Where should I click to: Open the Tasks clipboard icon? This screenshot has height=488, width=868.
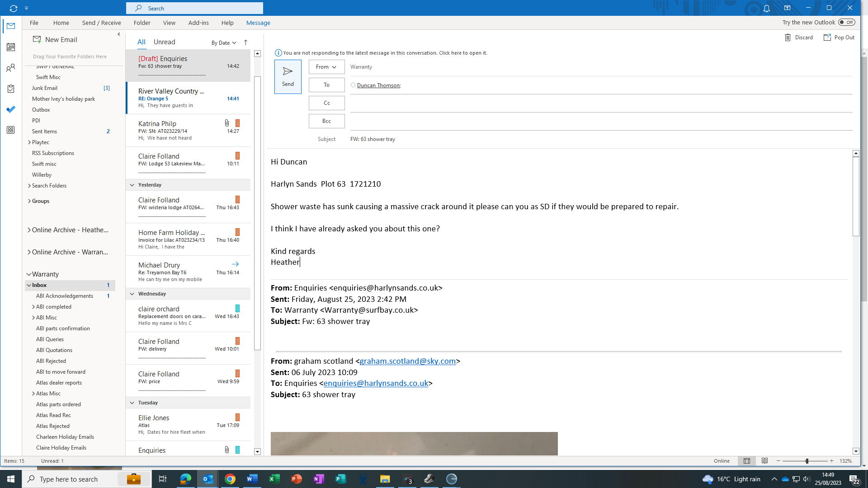(x=11, y=89)
